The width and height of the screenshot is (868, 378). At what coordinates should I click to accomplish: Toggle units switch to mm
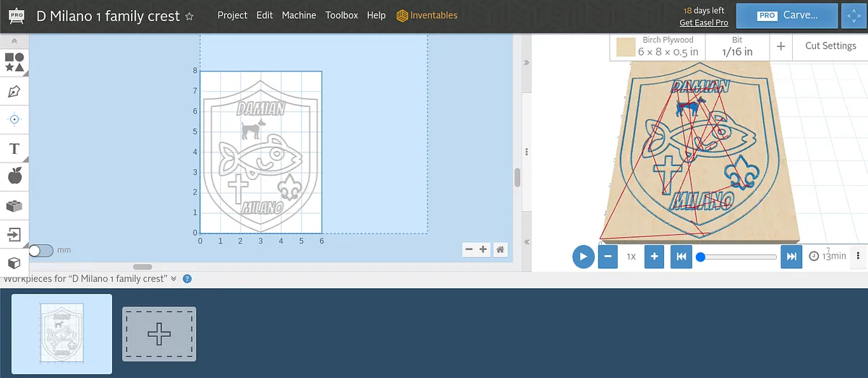click(41, 250)
